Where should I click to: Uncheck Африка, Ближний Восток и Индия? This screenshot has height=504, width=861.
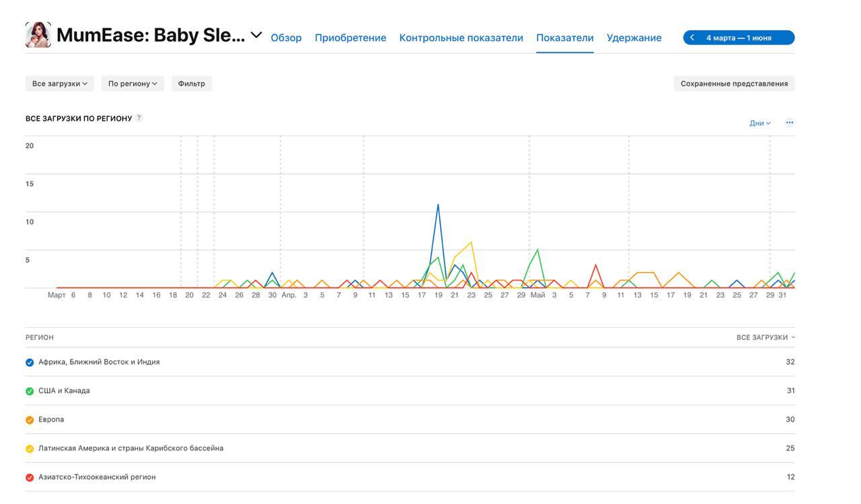[30, 362]
